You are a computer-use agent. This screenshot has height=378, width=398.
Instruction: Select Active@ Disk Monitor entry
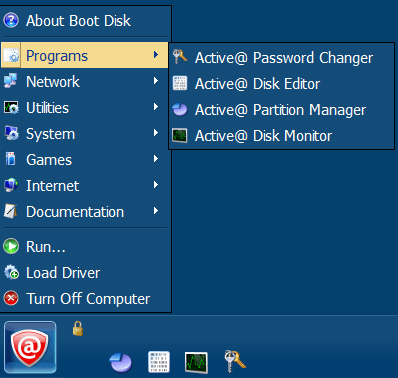282,136
